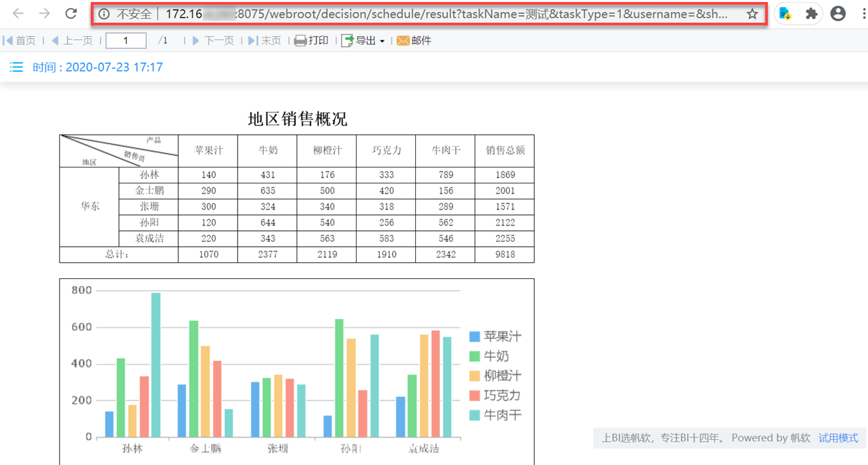Click the 张珊 x-axis label in chart
This screenshot has height=465, width=868.
click(278, 449)
